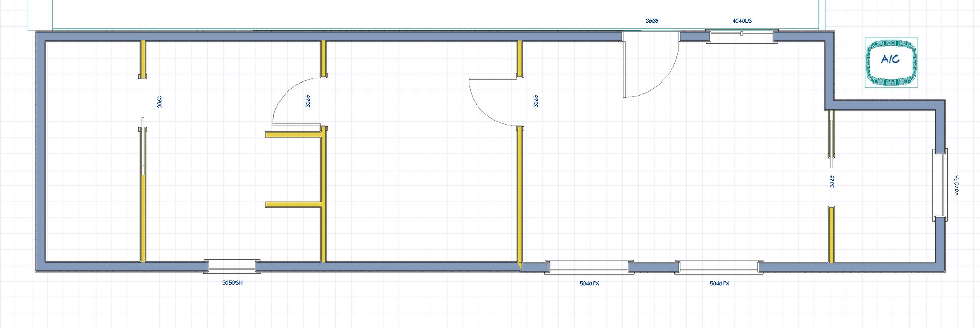Select the upper horizontal yellow closet wall

[x=294, y=135]
